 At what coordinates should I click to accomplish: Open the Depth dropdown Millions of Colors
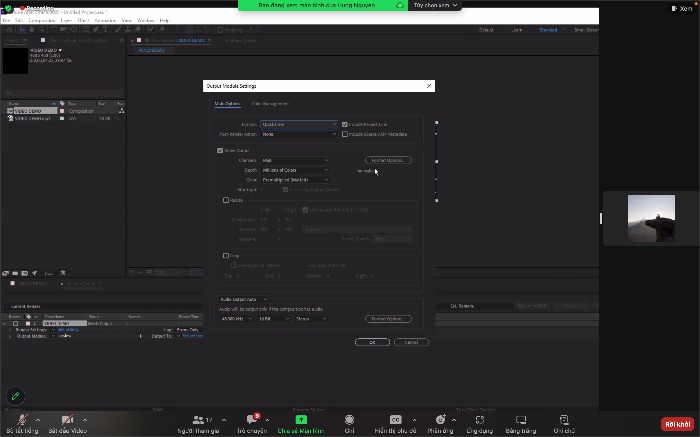point(295,170)
